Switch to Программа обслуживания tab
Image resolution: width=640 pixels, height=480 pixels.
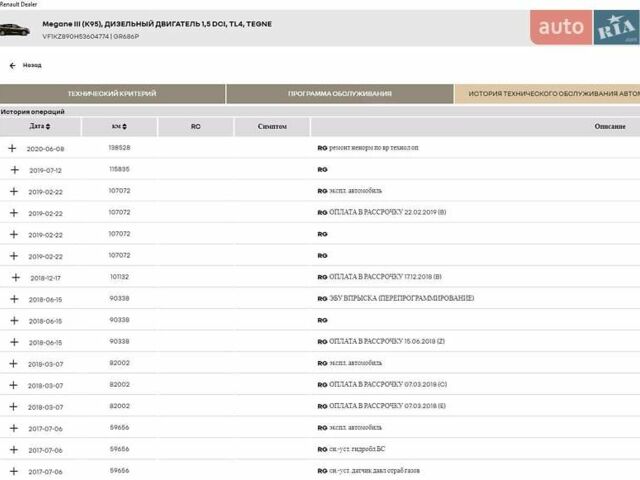pyautogui.click(x=340, y=94)
